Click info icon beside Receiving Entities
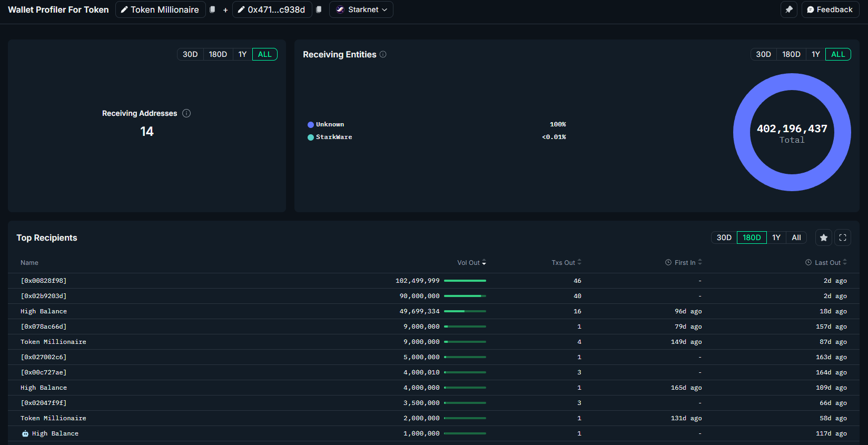Screen dimensions: 868x445 coord(383,54)
